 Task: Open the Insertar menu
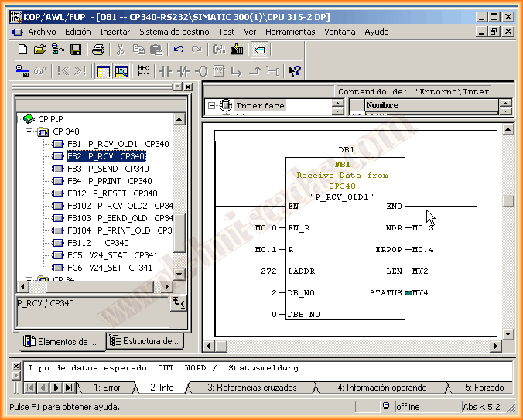(x=115, y=32)
